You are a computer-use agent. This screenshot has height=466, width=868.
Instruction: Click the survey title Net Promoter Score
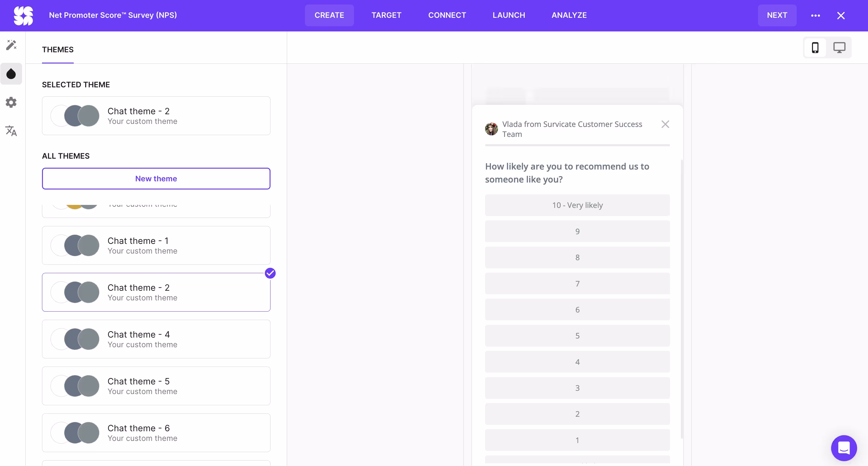point(113,15)
